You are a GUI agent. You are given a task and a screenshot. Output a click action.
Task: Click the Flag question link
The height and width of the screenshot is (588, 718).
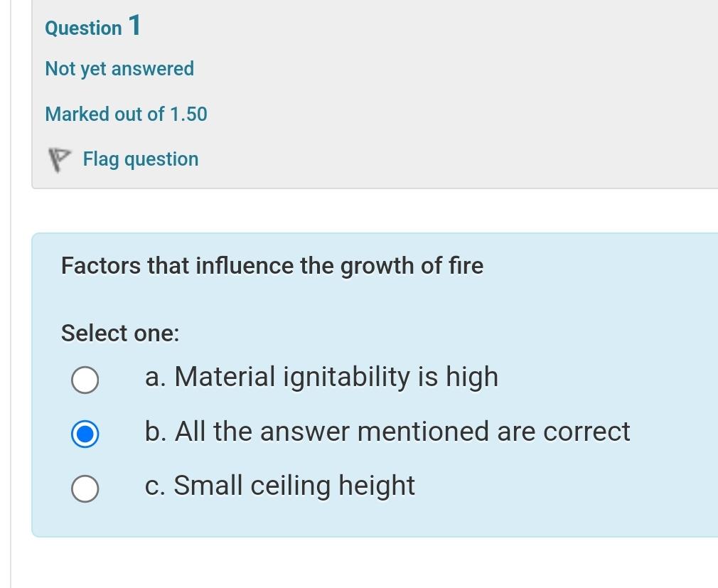(140, 159)
